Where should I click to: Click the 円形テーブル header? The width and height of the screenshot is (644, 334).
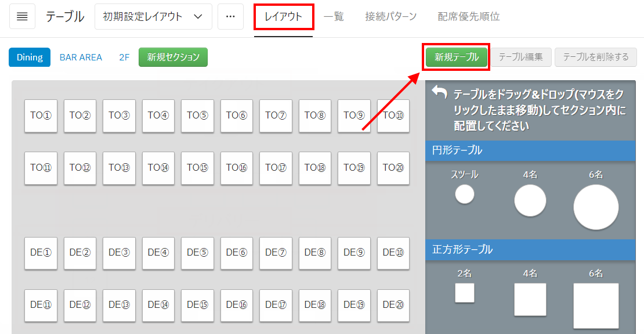click(531, 150)
